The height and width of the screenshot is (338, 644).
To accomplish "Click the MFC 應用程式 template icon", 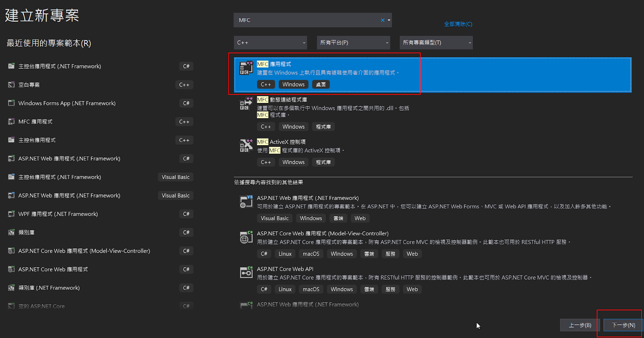I will coord(246,68).
